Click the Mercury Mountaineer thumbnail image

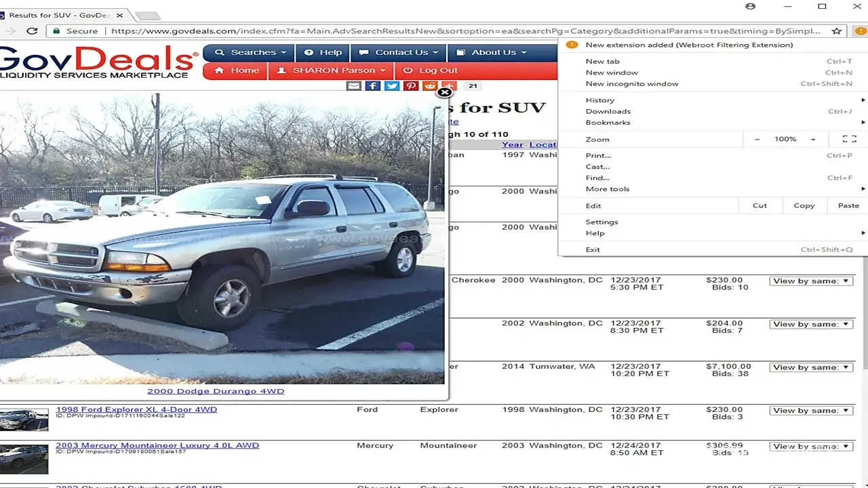click(x=24, y=460)
